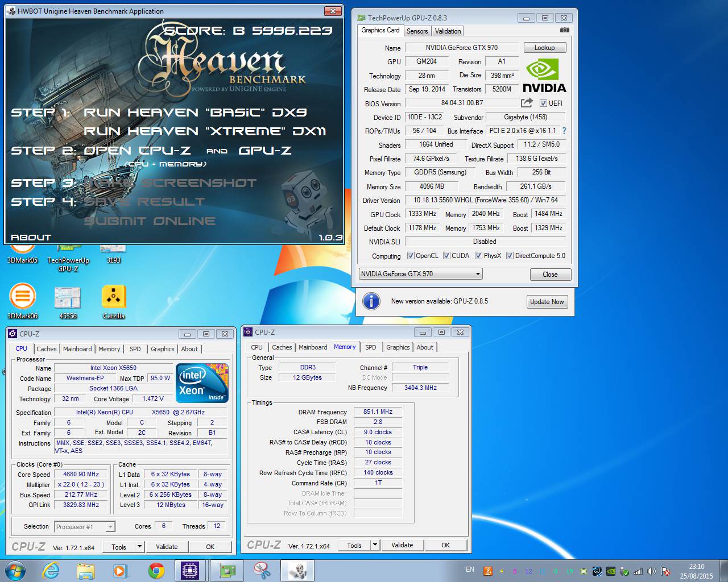Open the NVIDIA GeForce GTX 970 GPU dropdown
Viewport: 728px width, 582px height.
pyautogui.click(x=420, y=274)
